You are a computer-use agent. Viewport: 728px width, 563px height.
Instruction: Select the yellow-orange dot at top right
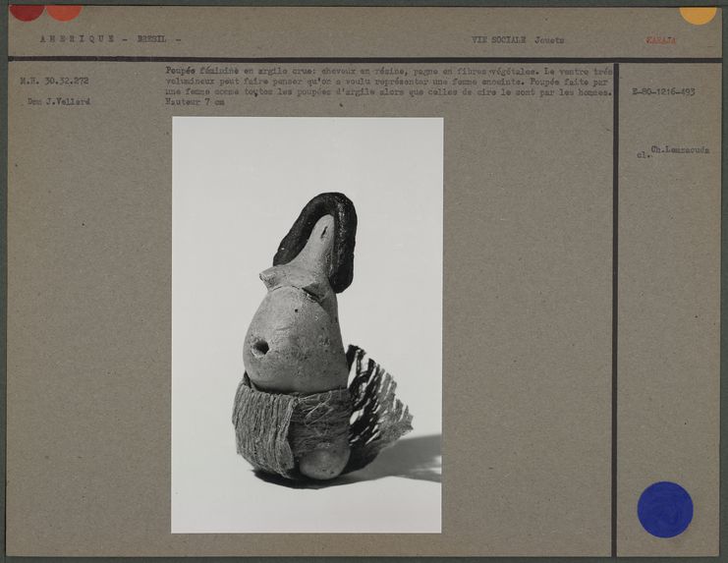pos(698,13)
